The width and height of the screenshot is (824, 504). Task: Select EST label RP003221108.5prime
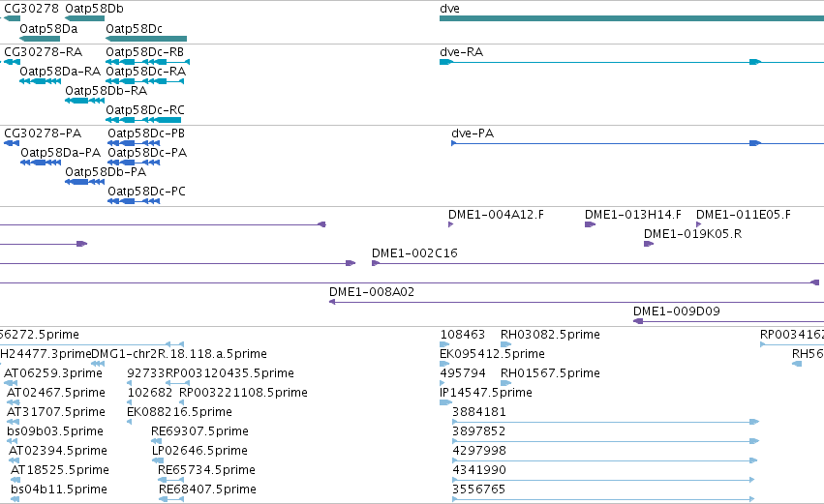click(x=243, y=393)
